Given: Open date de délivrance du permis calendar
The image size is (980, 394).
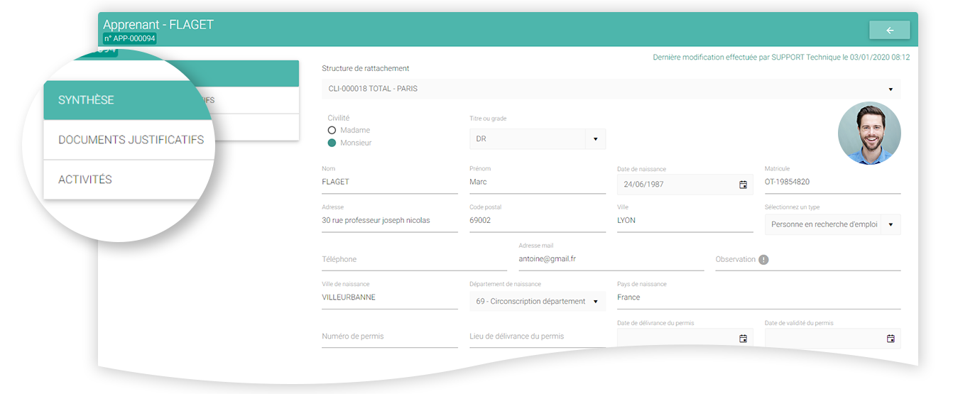Looking at the screenshot, I should [743, 339].
